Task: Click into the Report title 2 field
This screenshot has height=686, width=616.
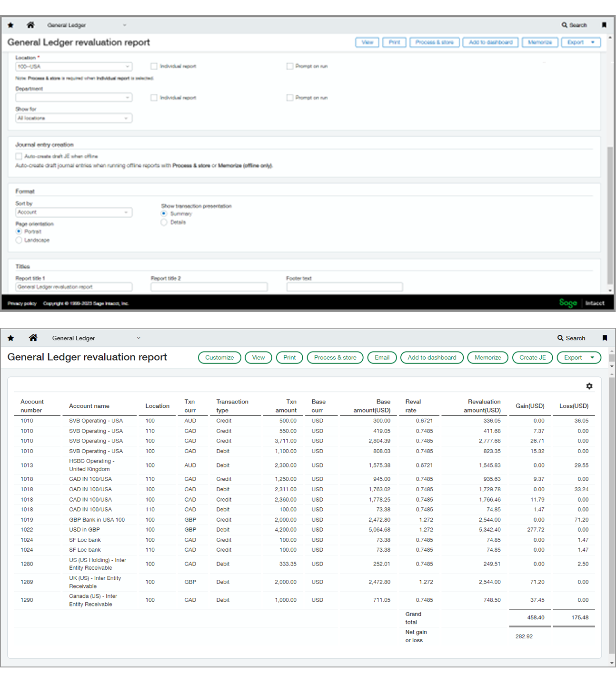Action: pos(209,287)
